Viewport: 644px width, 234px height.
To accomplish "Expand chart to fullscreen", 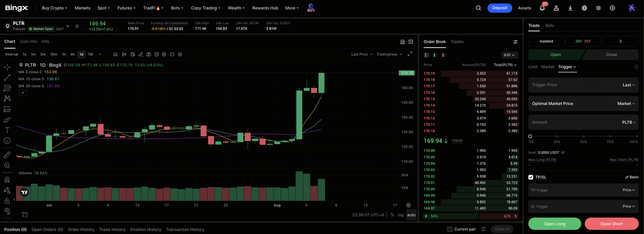I will click(x=410, y=54).
